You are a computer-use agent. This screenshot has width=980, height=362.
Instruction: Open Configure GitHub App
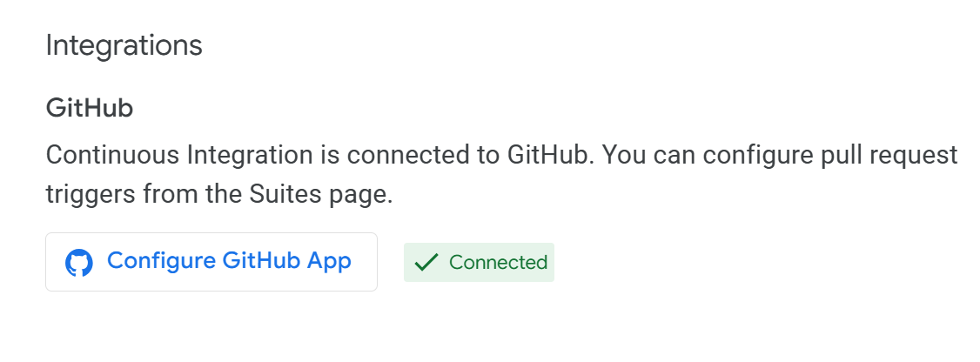coord(211,262)
